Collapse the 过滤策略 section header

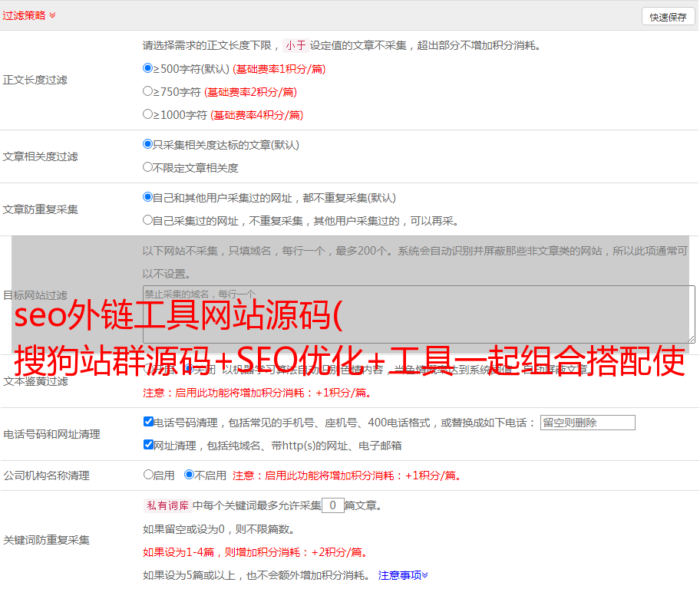point(29,15)
